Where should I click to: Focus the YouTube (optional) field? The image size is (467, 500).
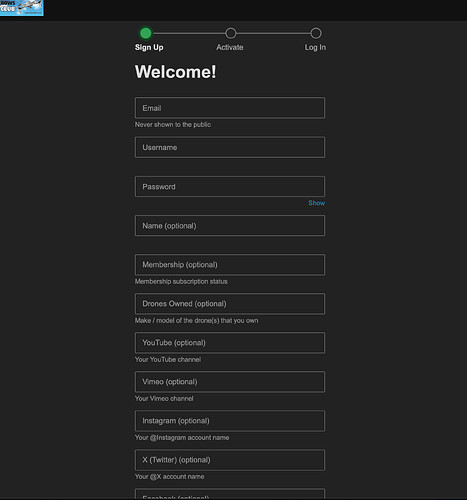230,343
